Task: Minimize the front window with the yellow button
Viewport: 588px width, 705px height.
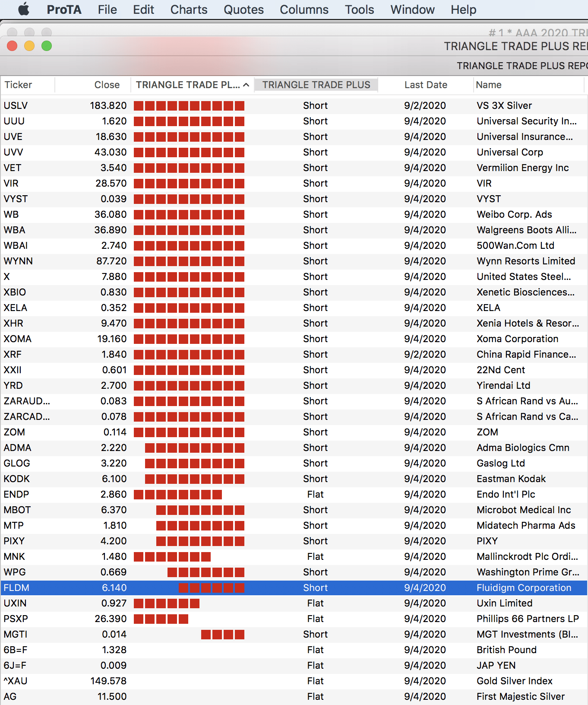Action: coord(29,46)
